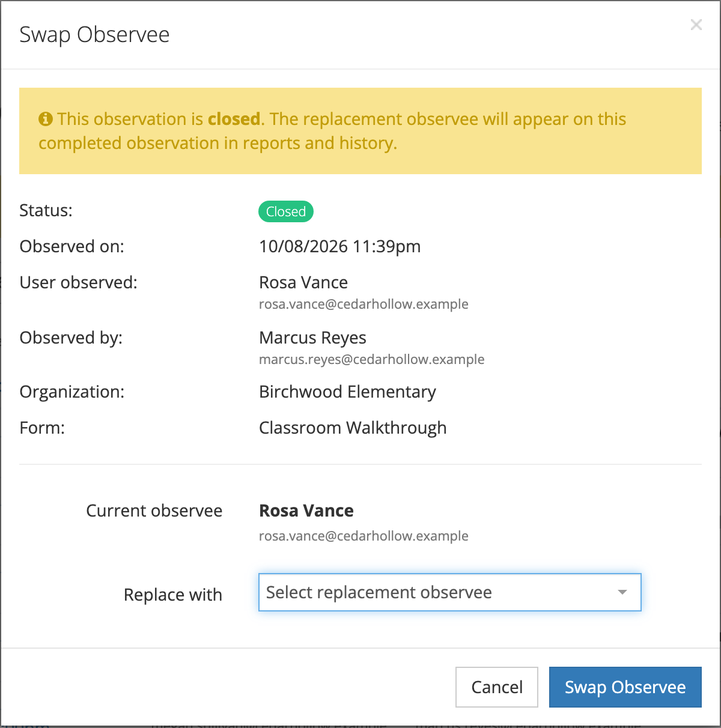Click the Observed on: label

click(x=72, y=246)
